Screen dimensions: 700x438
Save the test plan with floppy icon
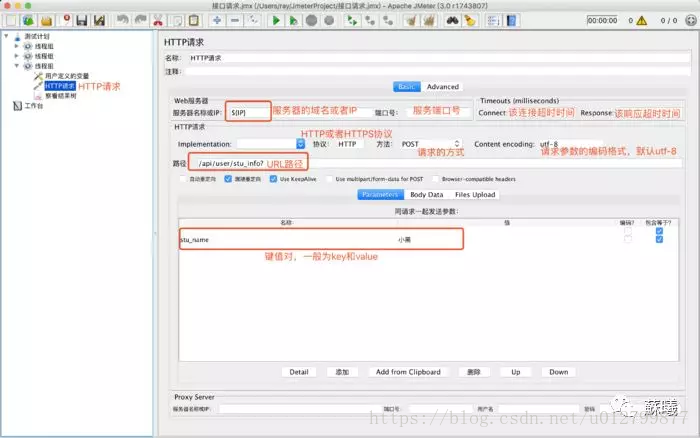click(x=82, y=21)
